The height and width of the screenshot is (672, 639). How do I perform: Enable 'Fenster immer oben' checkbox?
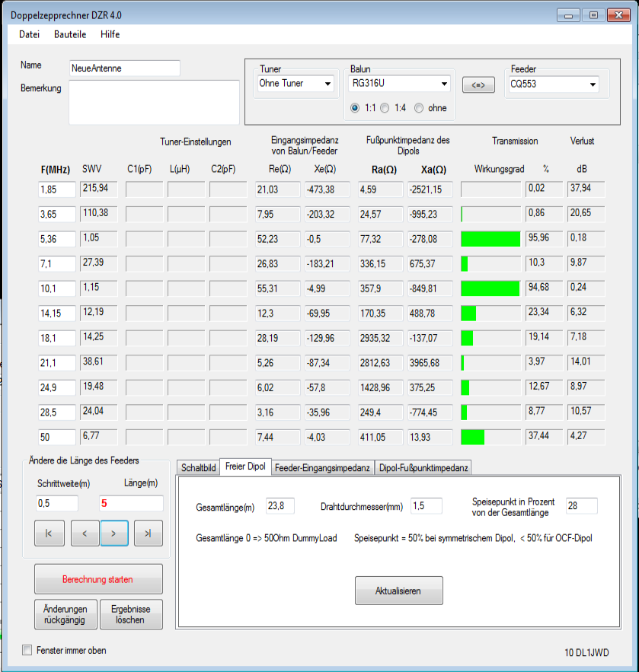tap(28, 651)
